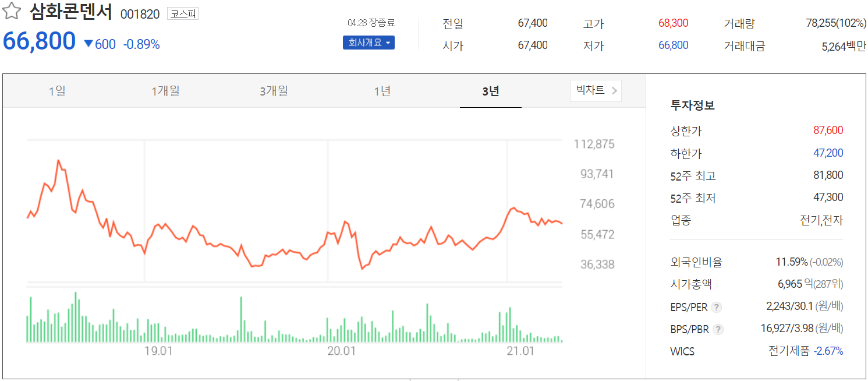Open the 회사개요 dropdown

click(x=369, y=43)
